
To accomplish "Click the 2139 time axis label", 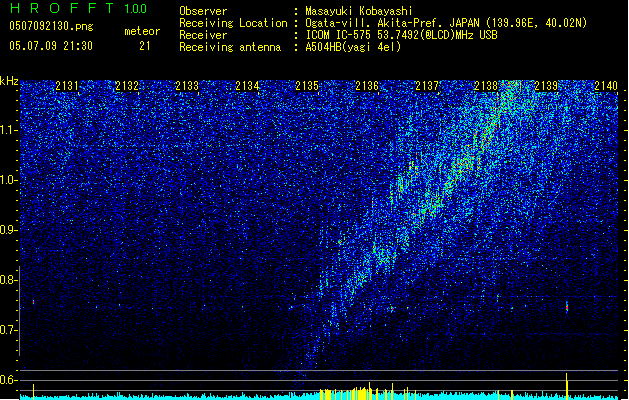I will pyautogui.click(x=546, y=85).
